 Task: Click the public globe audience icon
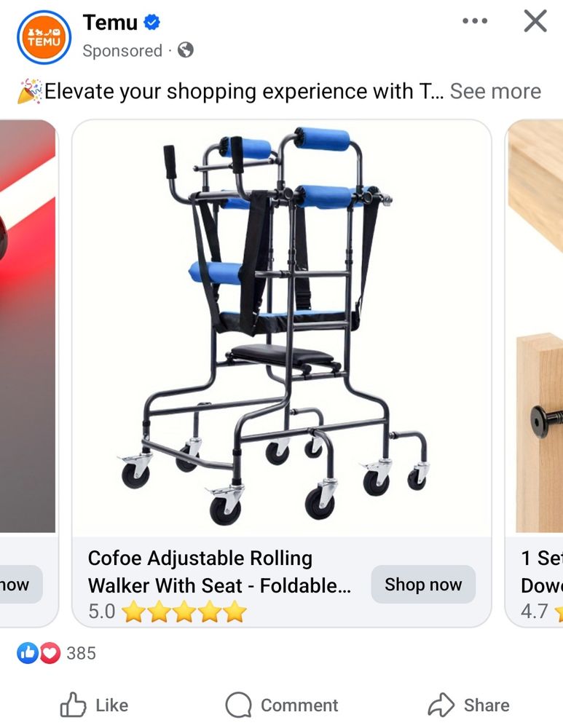click(x=185, y=50)
